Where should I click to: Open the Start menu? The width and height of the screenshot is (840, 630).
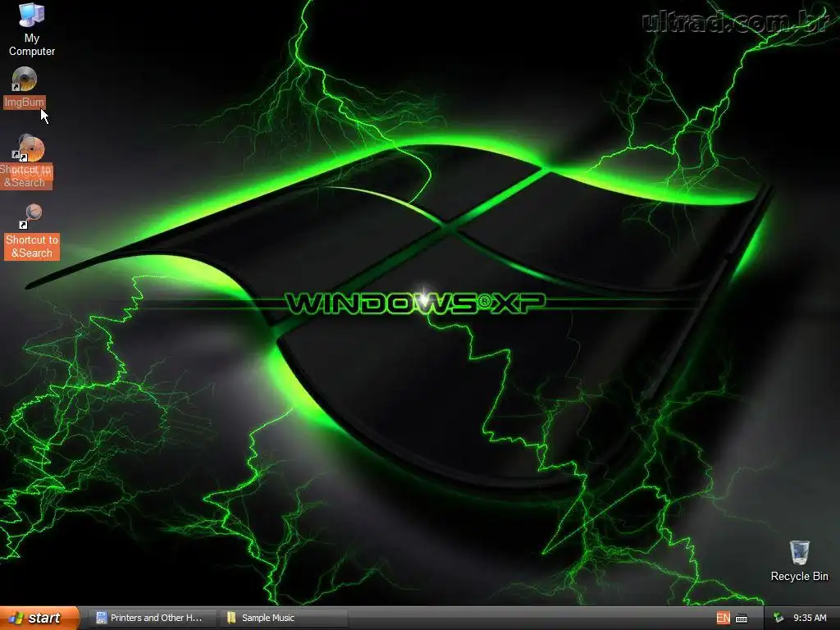[x=39, y=618]
